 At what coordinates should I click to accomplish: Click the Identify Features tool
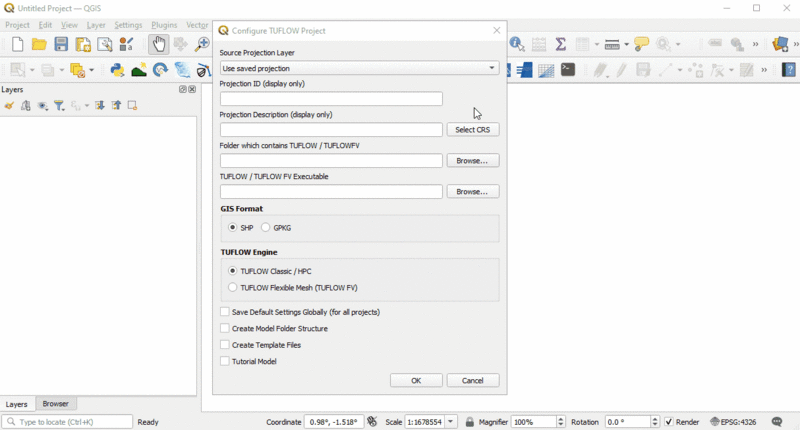tap(517, 45)
